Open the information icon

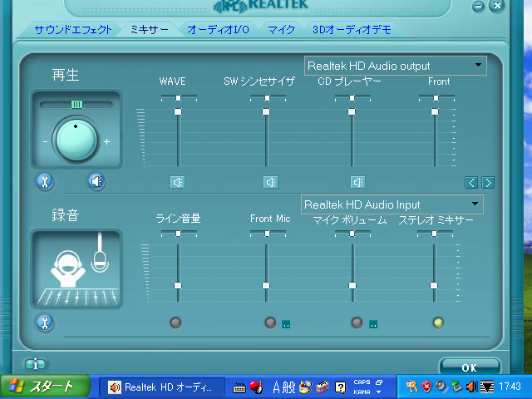point(35,364)
